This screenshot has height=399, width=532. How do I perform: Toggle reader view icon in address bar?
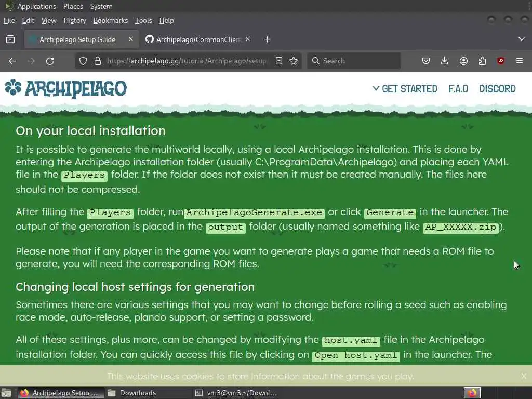coord(279,61)
